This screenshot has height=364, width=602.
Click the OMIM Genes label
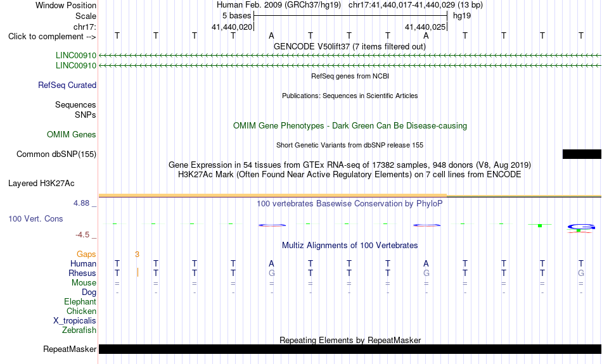[72, 135]
